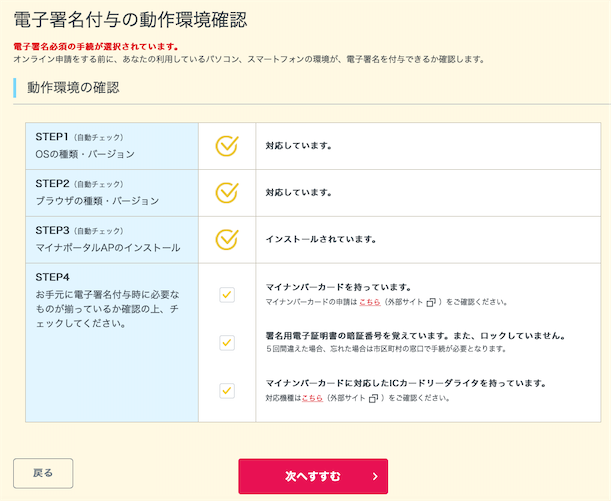Click external site icon after マイナンバーカード申請 link
Viewport: 611px width, 501px height.
coord(431,301)
